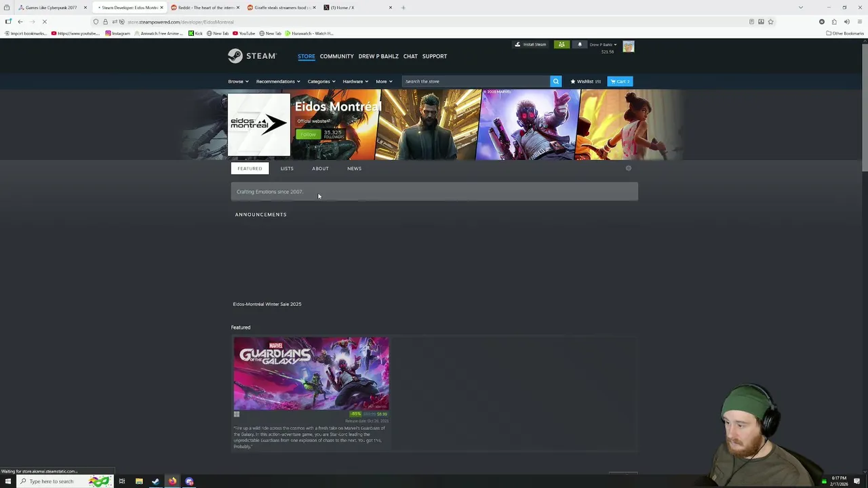This screenshot has width=868, height=488.
Task: Click the $21.58 wallet balance
Action: coord(608,52)
